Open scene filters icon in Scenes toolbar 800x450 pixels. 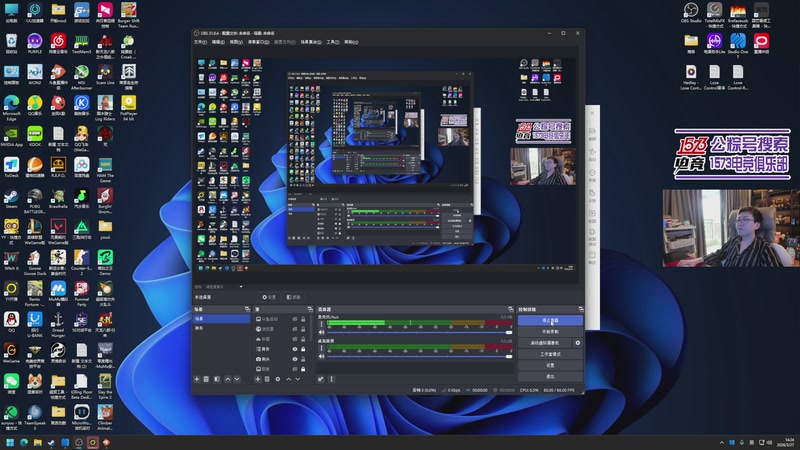point(217,379)
